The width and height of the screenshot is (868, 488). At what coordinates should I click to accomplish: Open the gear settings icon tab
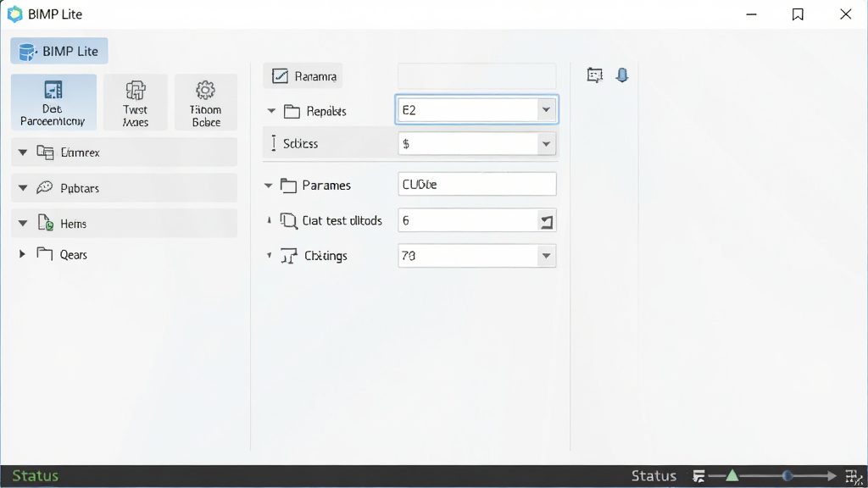point(205,90)
